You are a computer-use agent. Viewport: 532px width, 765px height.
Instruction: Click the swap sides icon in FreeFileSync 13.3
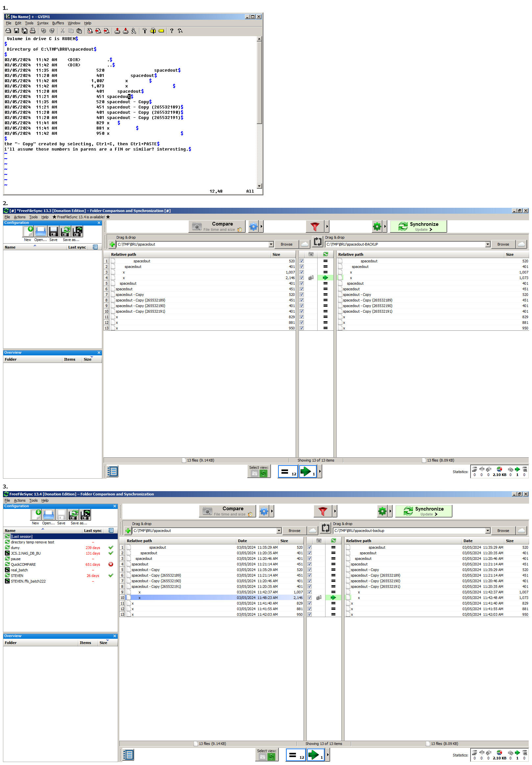click(318, 242)
